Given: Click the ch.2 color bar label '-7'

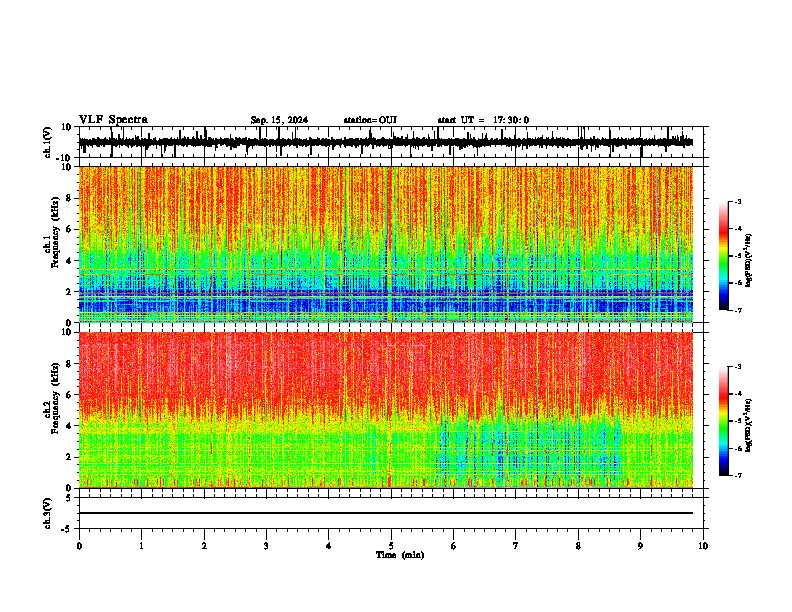Looking at the screenshot, I should pos(738,475).
